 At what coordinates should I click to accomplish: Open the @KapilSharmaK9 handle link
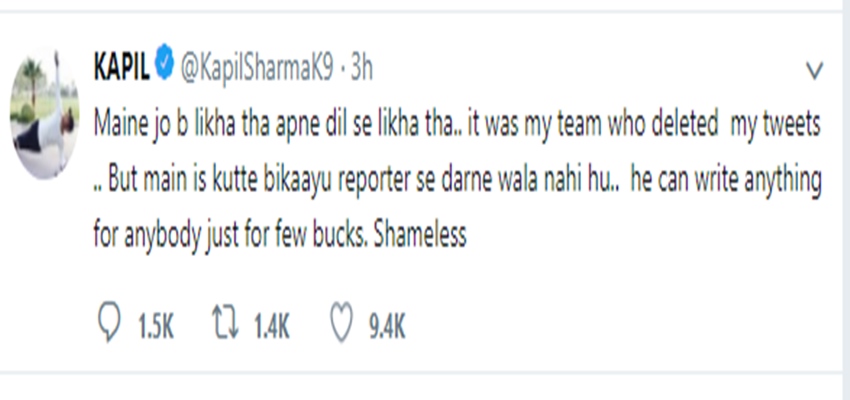[x=254, y=69]
